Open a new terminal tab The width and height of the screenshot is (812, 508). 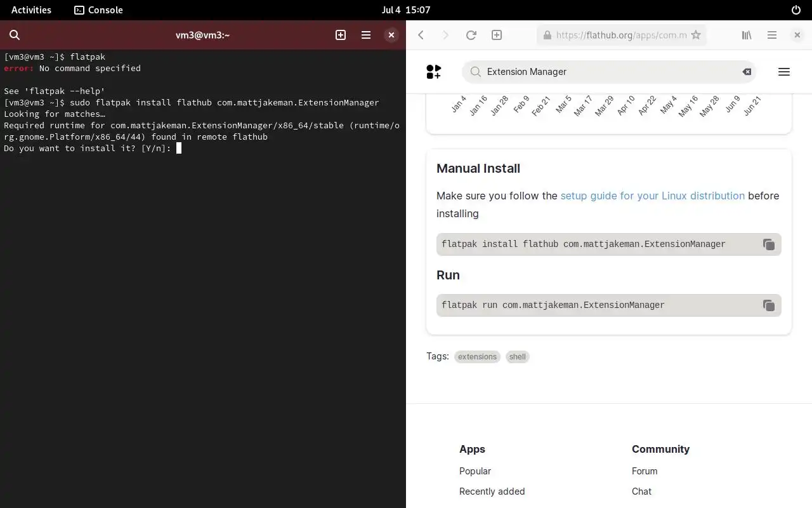click(341, 35)
